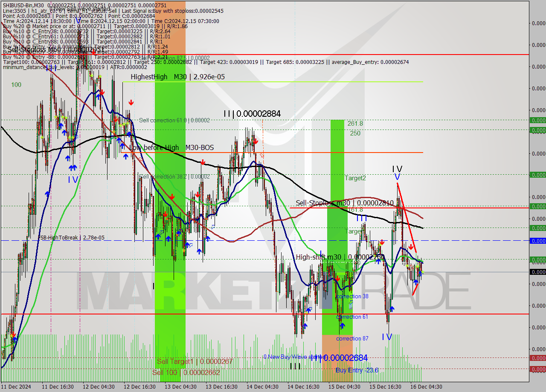The width and height of the screenshot is (546, 392).
Task: Click the 'correction 61' label
Action: (352, 317)
